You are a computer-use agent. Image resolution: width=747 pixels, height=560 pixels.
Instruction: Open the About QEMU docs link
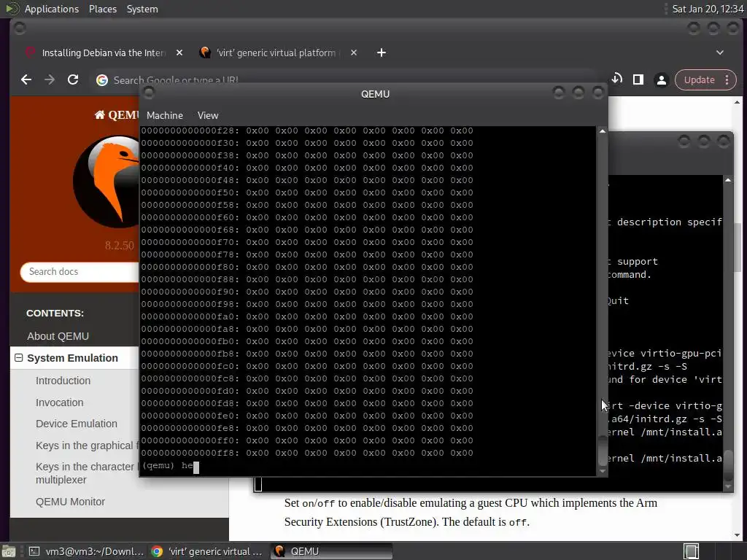[x=58, y=336]
